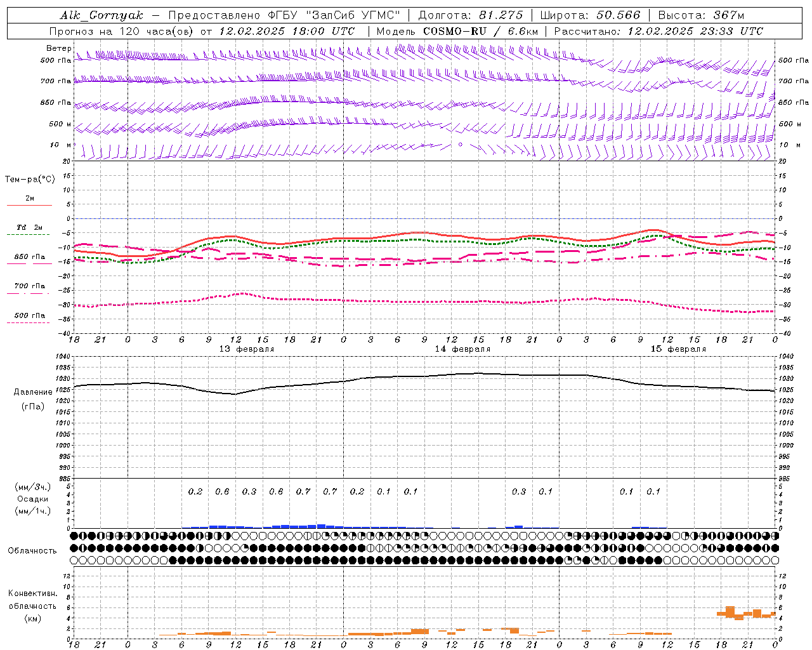Screen dimensions: 812x650
Task: Click the Облачность cloud cover label
Action: pos(32,551)
